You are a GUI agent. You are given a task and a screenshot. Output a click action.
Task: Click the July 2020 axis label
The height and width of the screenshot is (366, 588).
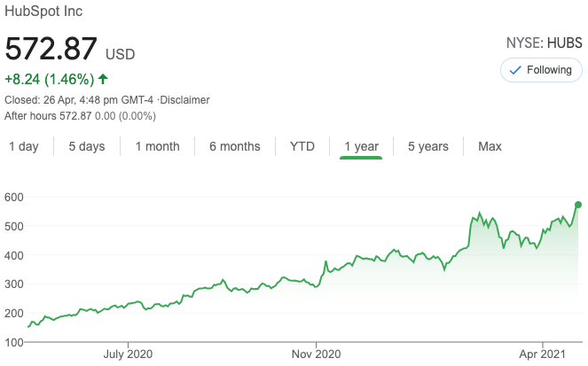pyautogui.click(x=128, y=352)
